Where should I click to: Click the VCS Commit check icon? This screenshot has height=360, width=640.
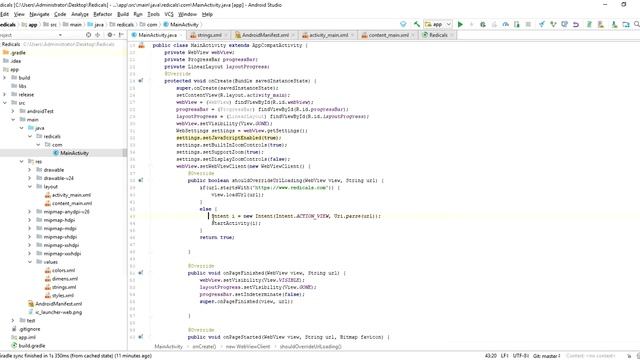point(553,24)
